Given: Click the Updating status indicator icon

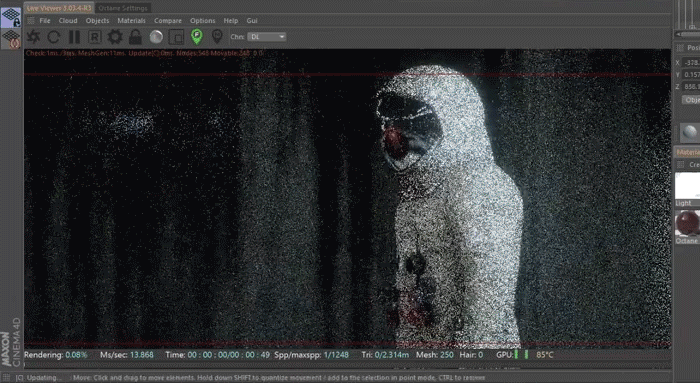Looking at the screenshot, I should (x=7, y=378).
